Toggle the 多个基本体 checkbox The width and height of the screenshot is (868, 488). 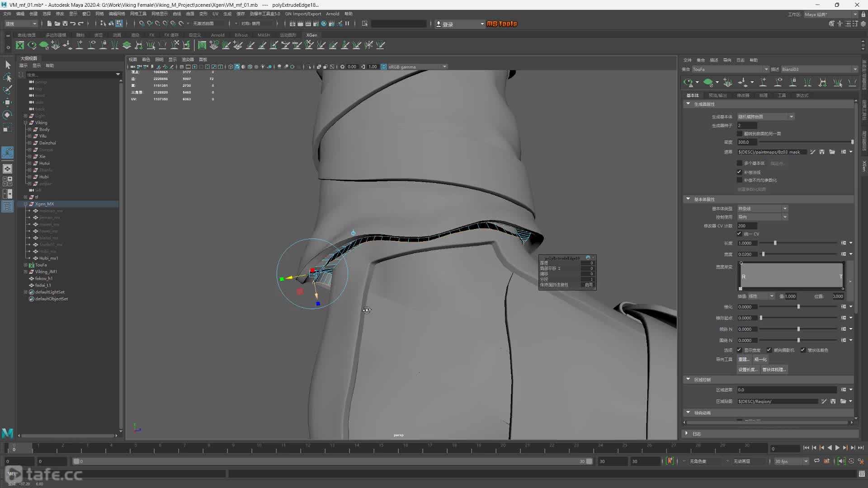tap(740, 163)
